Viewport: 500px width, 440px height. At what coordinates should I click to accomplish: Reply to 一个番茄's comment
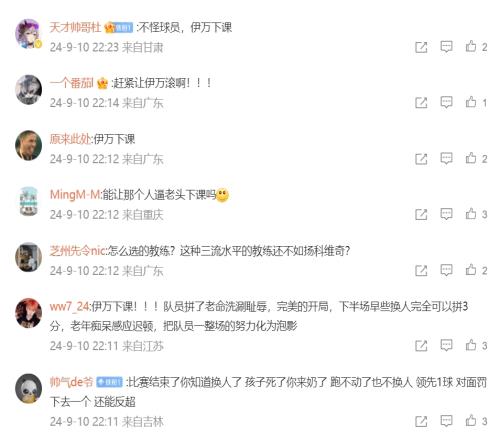click(x=446, y=102)
